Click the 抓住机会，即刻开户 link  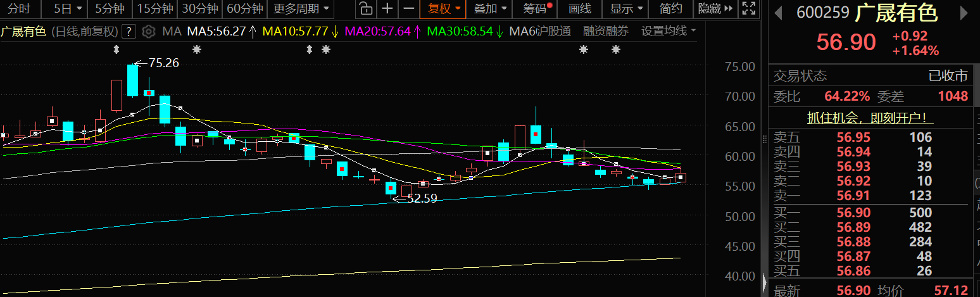click(870, 118)
